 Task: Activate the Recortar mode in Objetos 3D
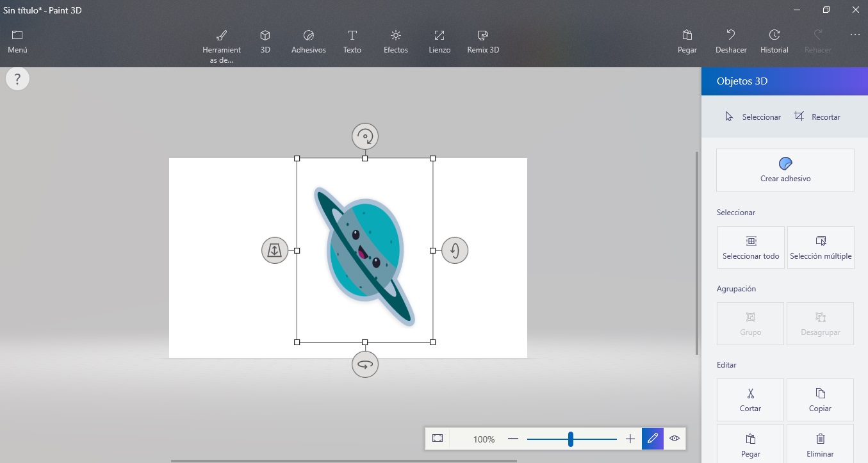pyautogui.click(x=817, y=117)
